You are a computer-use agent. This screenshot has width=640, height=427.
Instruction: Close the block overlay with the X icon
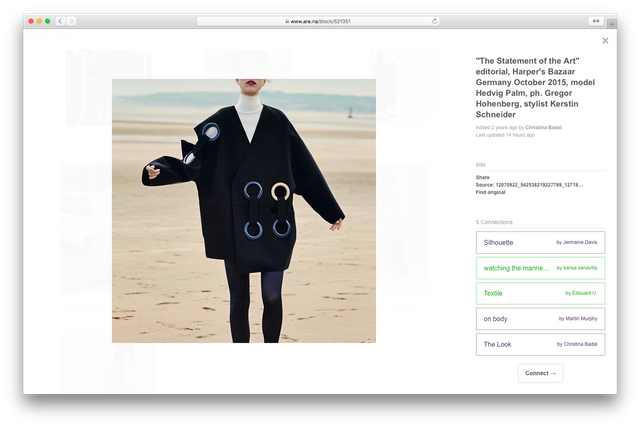pyautogui.click(x=605, y=40)
